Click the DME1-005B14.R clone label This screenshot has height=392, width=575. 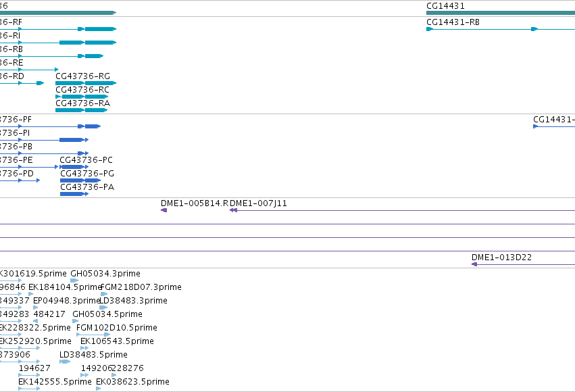click(195, 203)
